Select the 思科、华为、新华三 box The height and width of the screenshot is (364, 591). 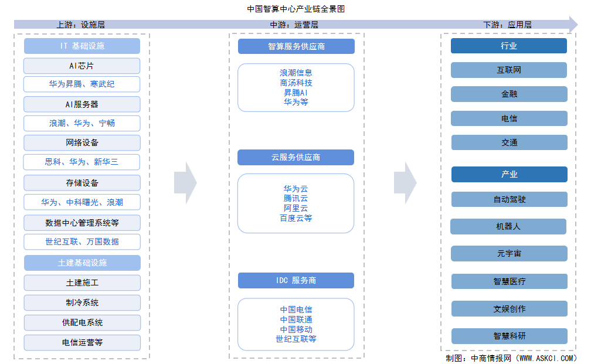point(81,162)
